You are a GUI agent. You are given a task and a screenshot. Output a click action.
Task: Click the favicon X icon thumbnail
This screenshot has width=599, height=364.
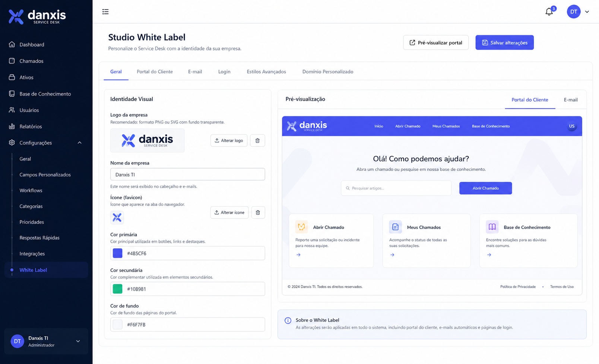pos(117,217)
